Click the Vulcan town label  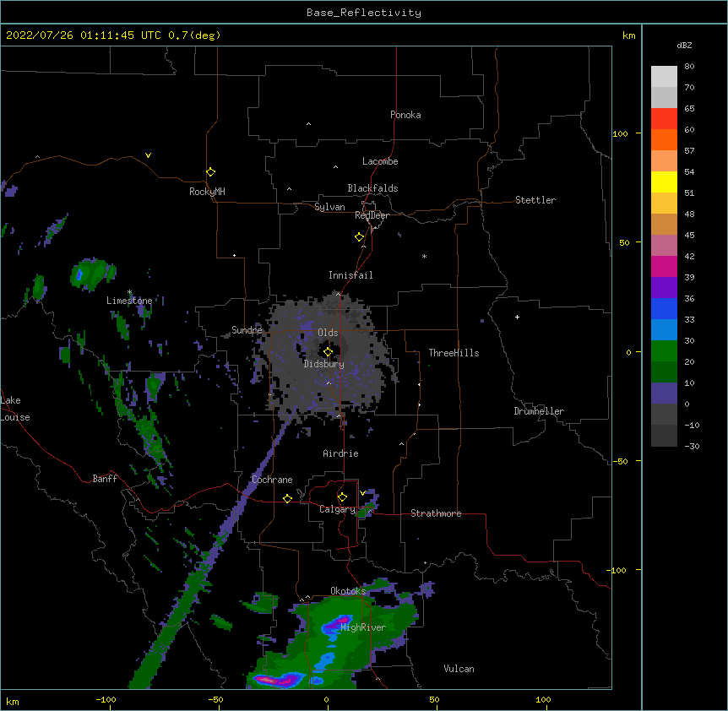point(459,669)
